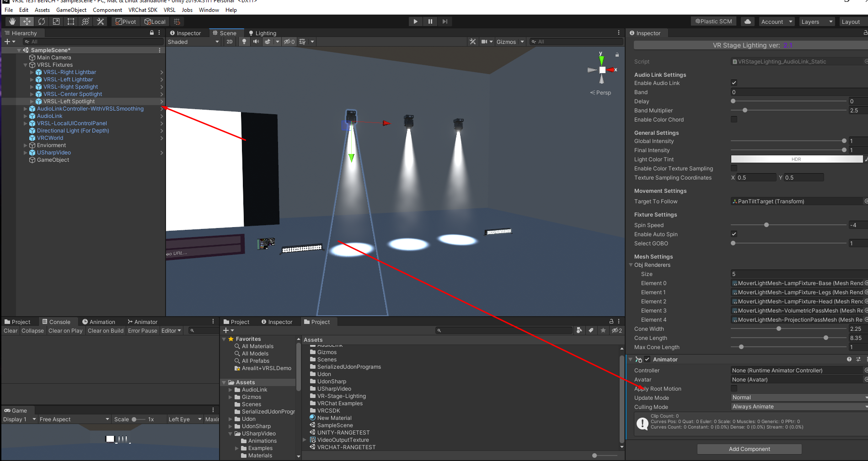868x461 pixels.
Task: Select the Hand tool
Action: tap(12, 21)
